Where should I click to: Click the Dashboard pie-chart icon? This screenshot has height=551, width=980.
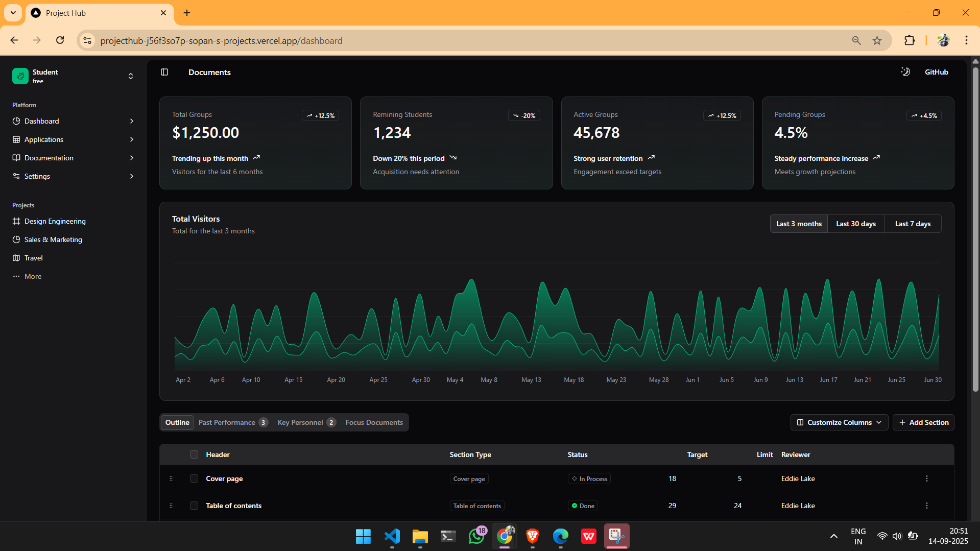pos(16,121)
